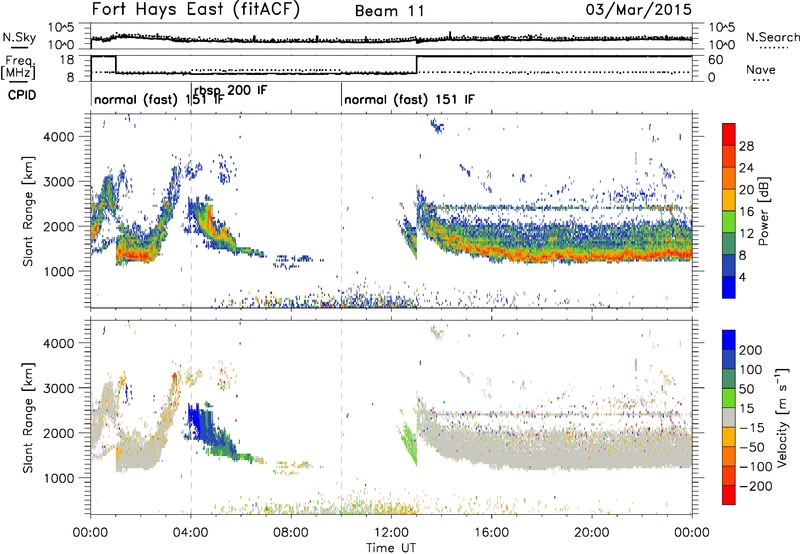Image resolution: width=800 pixels, height=554 pixels.
Task: Pick the red bottom segment of Velocity colorbar
Action: tap(729, 495)
